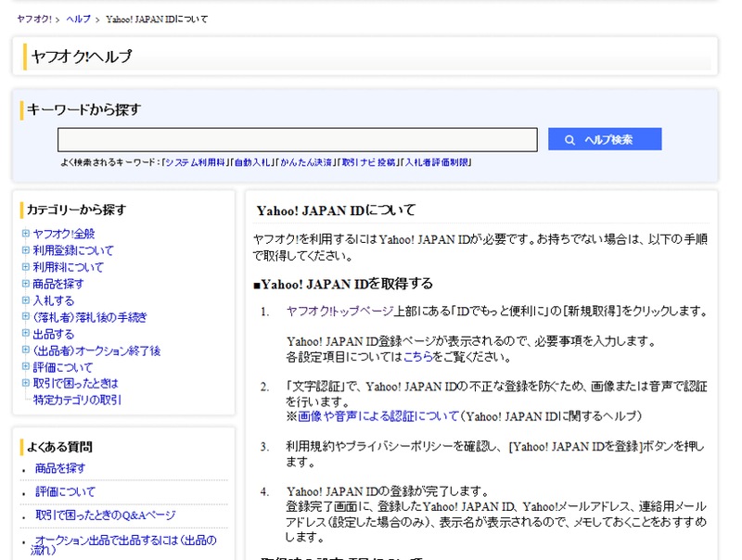Image resolution: width=742 pixels, height=560 pixels.
Task: Open FAQ link 商品を探す
Action: tap(60, 468)
